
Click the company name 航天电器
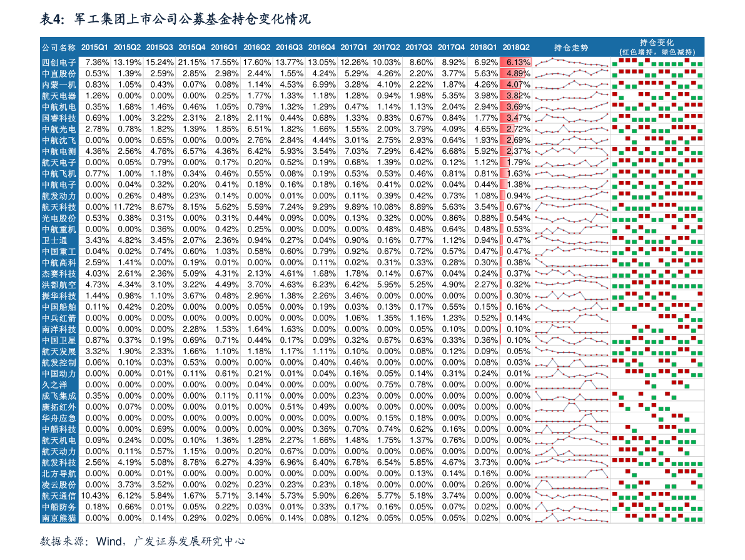pos(58,96)
